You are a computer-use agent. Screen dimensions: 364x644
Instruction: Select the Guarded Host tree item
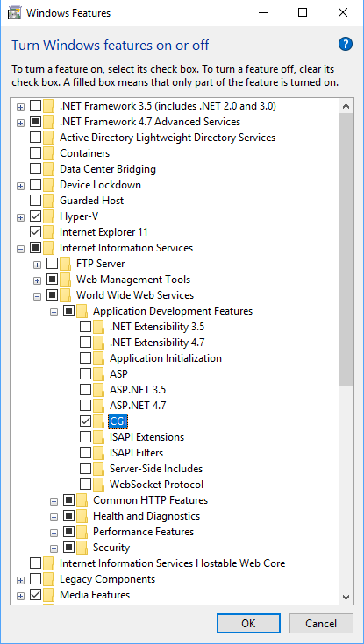pos(92,201)
